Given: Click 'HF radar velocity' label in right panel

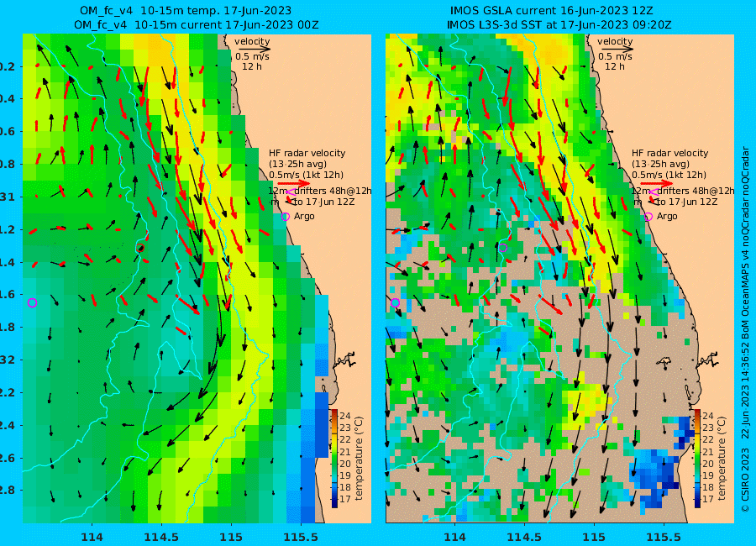Looking at the screenshot, I should click(670, 153).
